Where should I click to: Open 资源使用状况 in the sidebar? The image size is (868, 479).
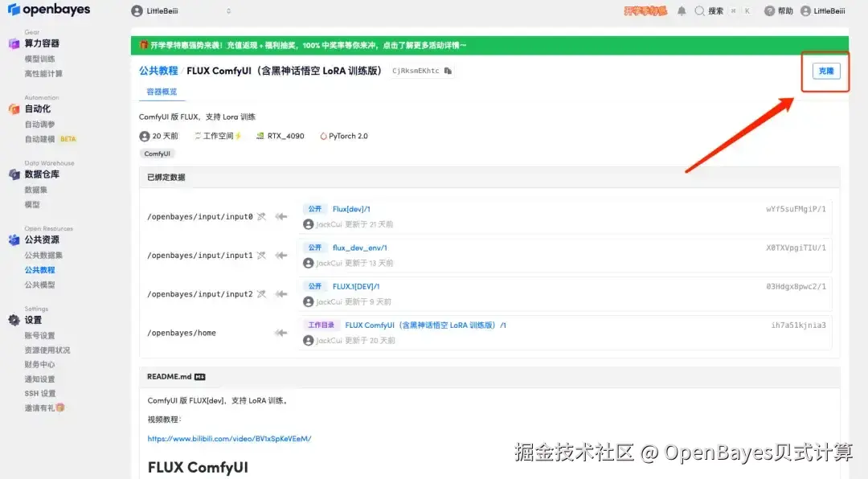point(47,350)
